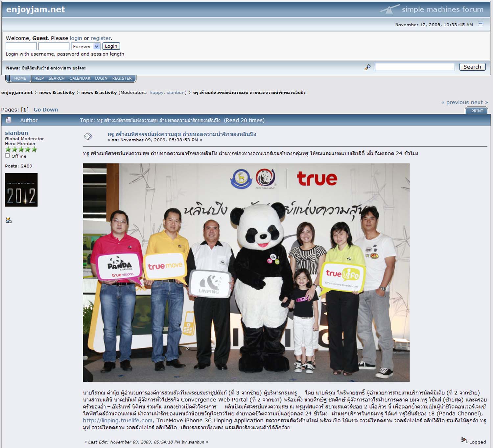The width and height of the screenshot is (493, 448).
Task: Click first news & activity breadcrumb
Action: [57, 93]
